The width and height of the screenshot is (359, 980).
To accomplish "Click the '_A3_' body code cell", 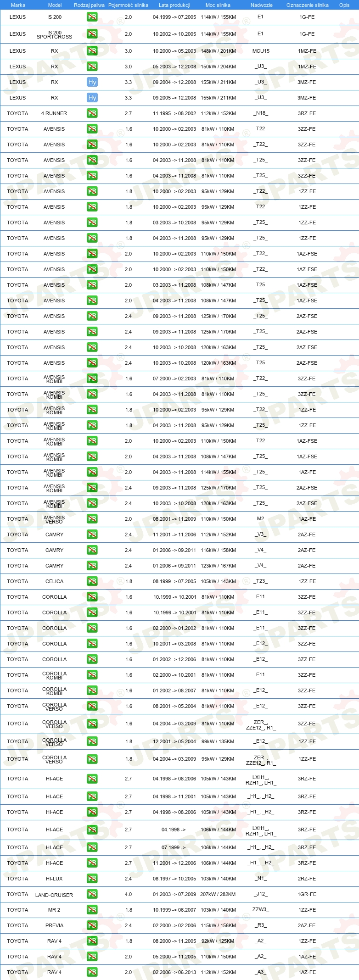I will (260, 972).
